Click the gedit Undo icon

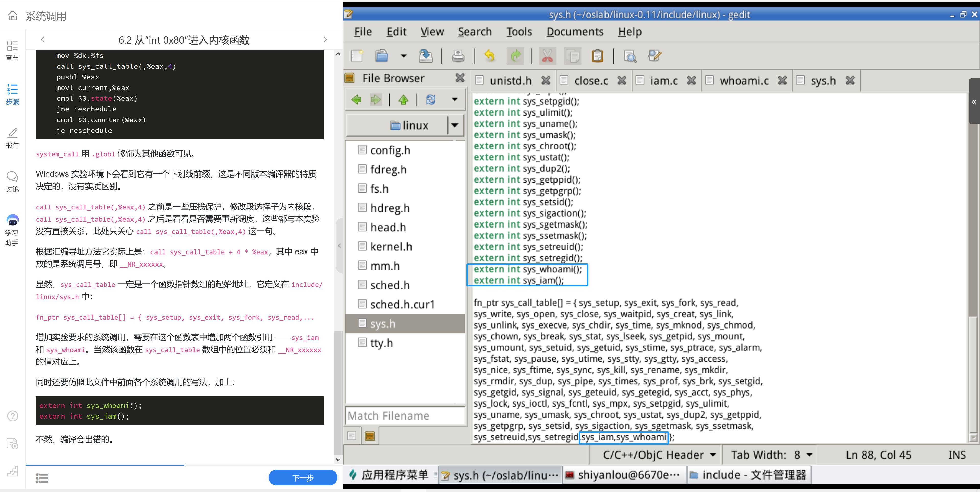[x=490, y=56]
